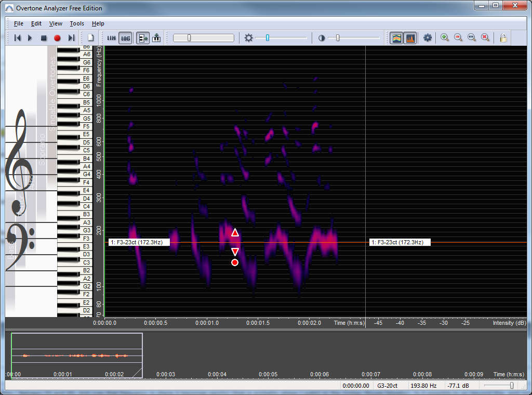Switch frequency scale to LOG
The height and width of the screenshot is (395, 532).
(x=126, y=38)
